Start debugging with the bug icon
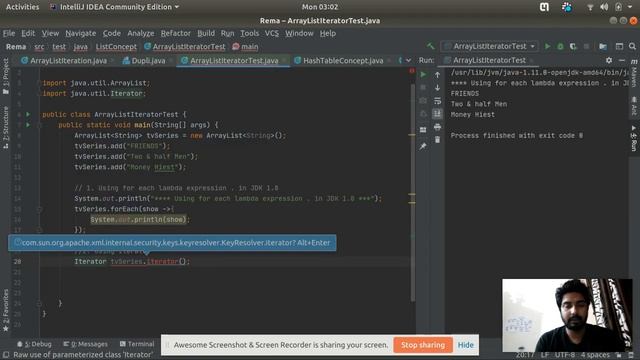Image resolution: width=640 pixels, height=360 pixels. pos(560,47)
